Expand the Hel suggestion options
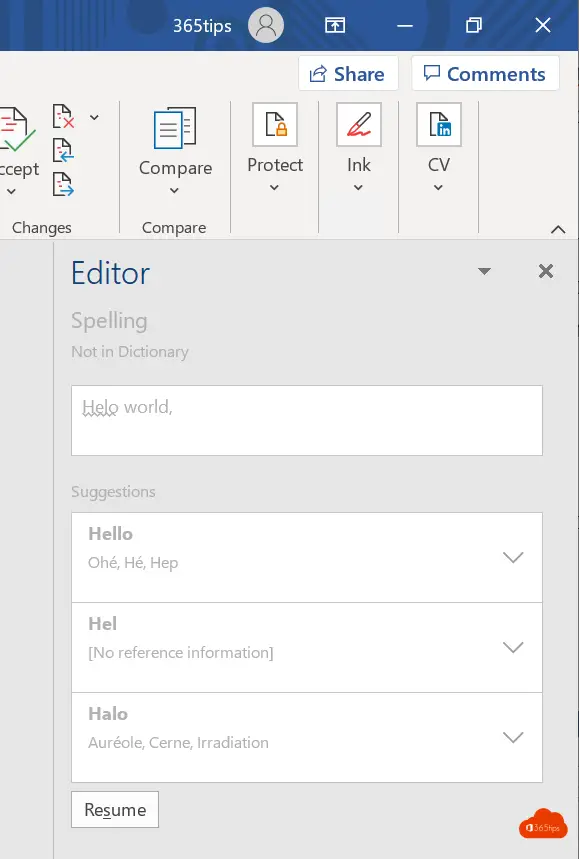 (x=513, y=647)
